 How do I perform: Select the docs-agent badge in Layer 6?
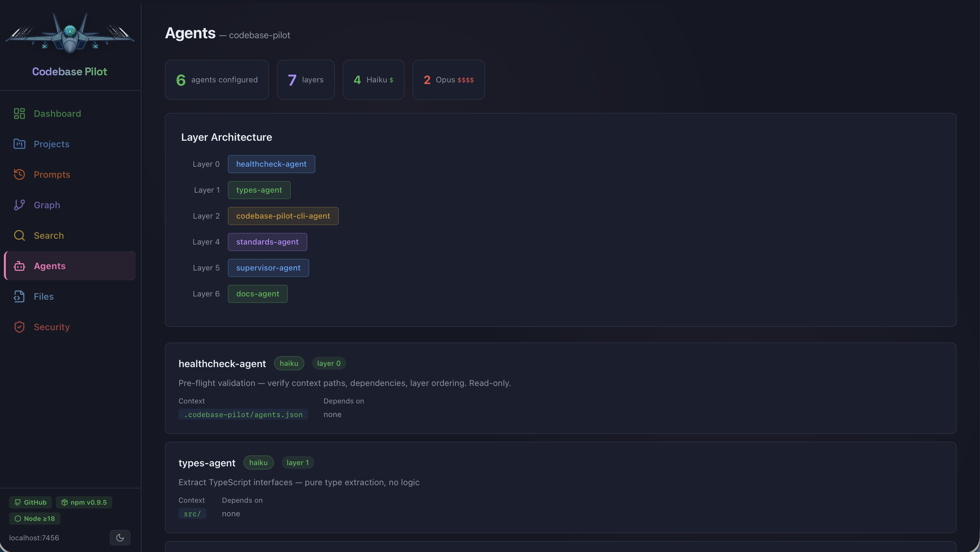tap(258, 294)
